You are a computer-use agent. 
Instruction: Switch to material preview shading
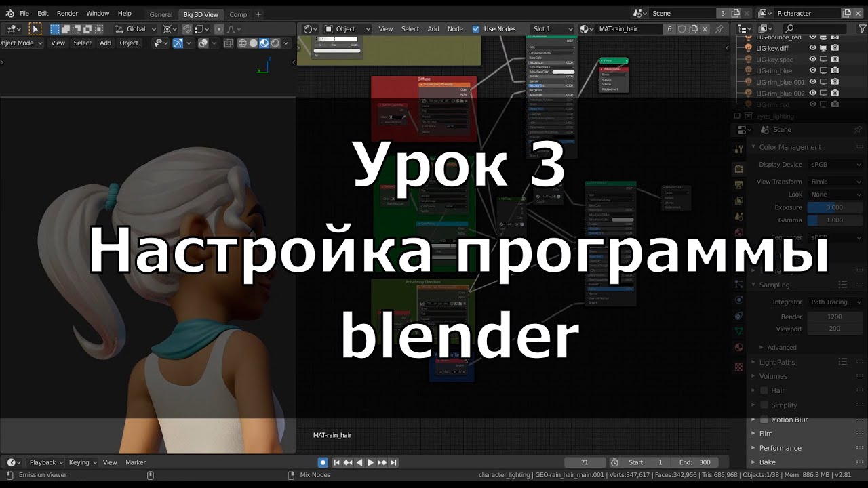(264, 43)
